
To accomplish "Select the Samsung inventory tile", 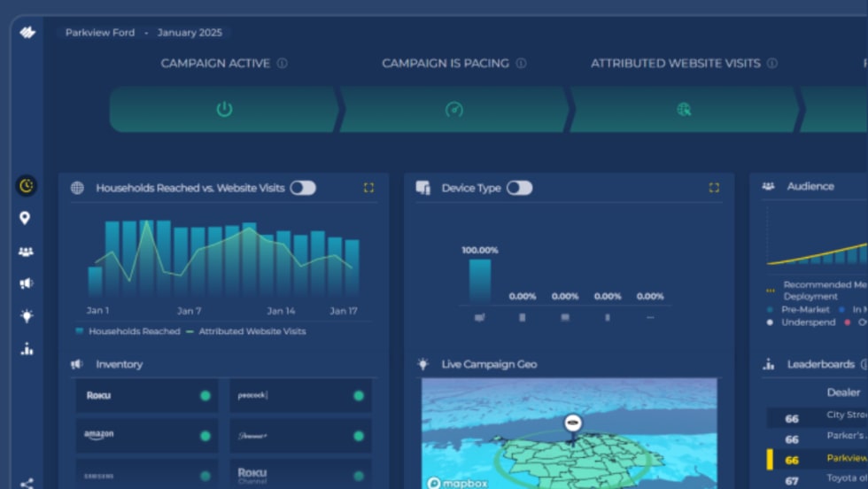I will [147, 474].
